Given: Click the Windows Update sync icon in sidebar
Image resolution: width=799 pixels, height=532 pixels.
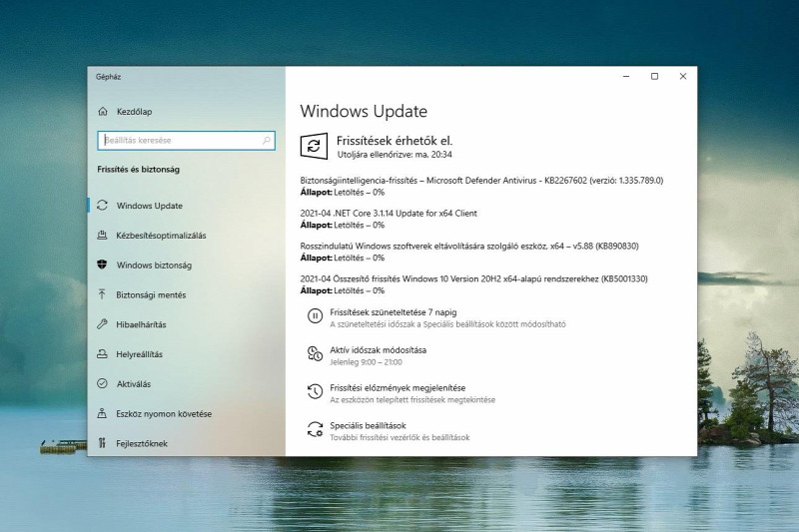Looking at the screenshot, I should pyautogui.click(x=103, y=206).
